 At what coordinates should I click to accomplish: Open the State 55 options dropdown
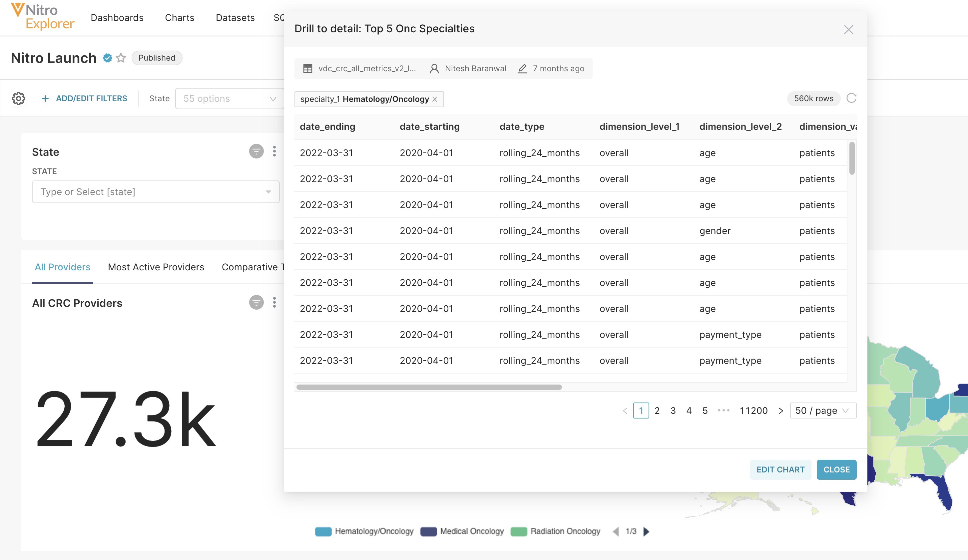tap(229, 99)
